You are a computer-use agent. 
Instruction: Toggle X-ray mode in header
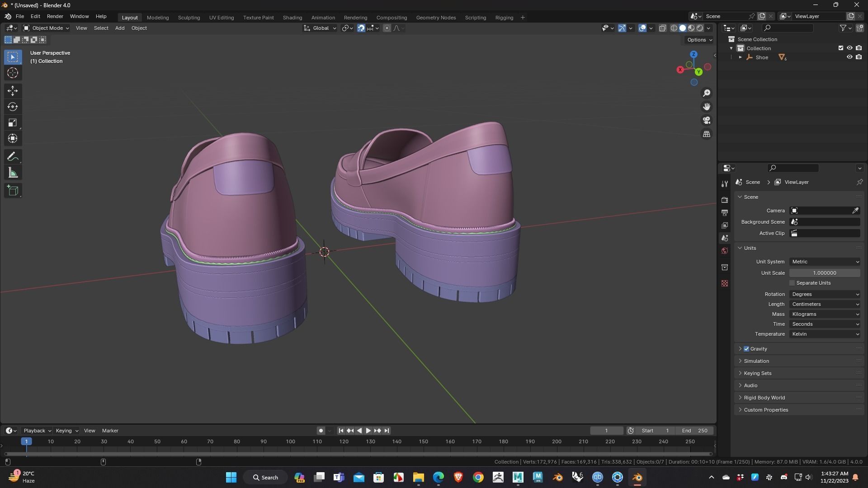coord(662,28)
